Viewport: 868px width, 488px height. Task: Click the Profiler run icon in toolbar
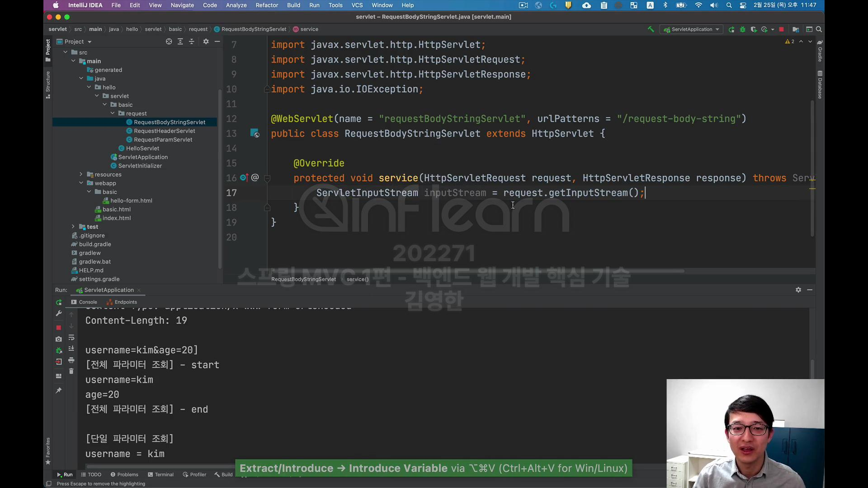coord(764,29)
